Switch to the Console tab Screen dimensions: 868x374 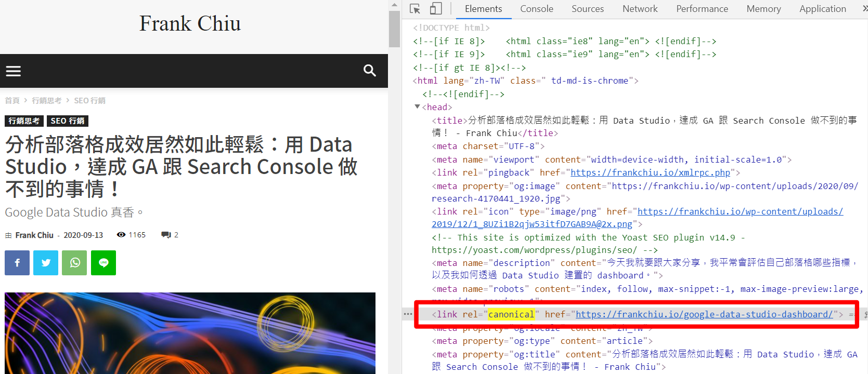tap(536, 9)
